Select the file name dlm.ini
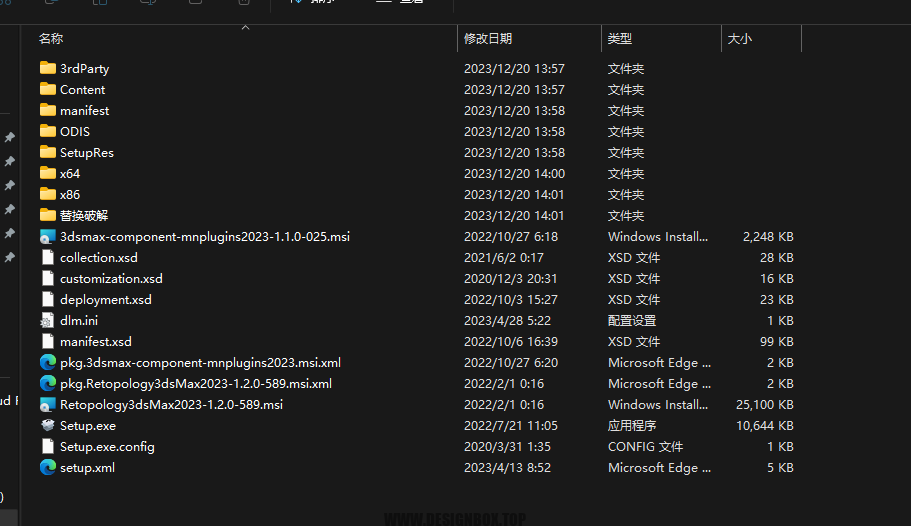 point(79,320)
